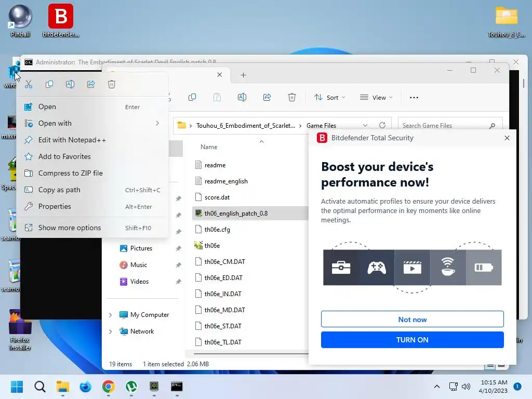The width and height of the screenshot is (532, 399).
Task: Click the Rename icon in context menu
Action: coord(70,84)
